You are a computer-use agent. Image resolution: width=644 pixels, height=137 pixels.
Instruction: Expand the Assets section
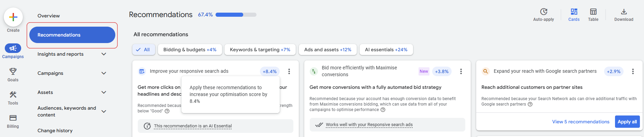click(x=104, y=92)
